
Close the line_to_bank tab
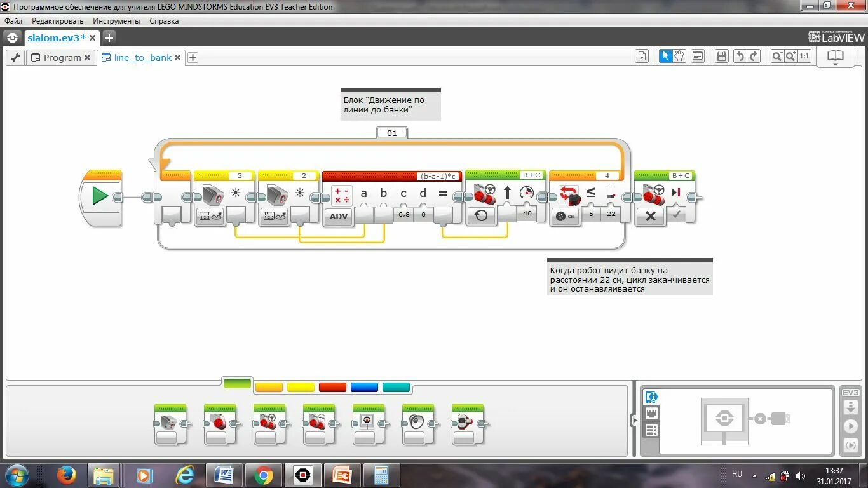(178, 58)
